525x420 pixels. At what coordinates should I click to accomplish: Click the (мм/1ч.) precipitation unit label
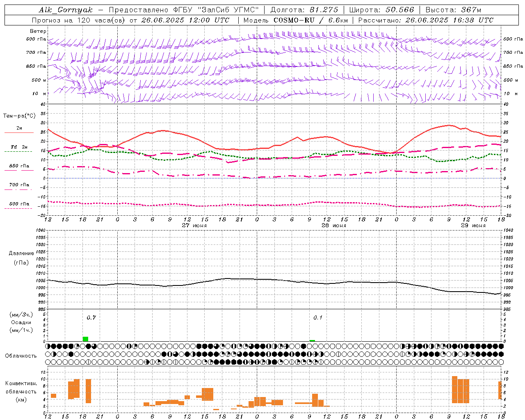21,330
